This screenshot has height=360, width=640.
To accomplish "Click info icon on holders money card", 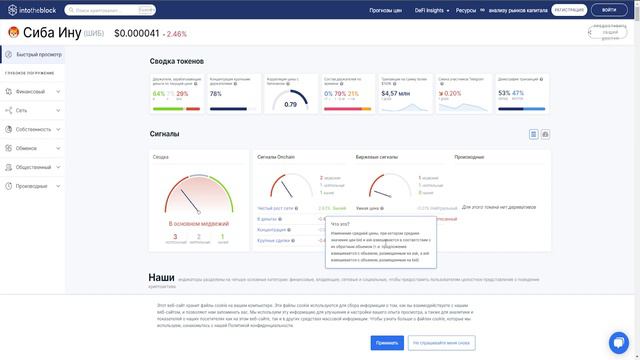I will [196, 84].
